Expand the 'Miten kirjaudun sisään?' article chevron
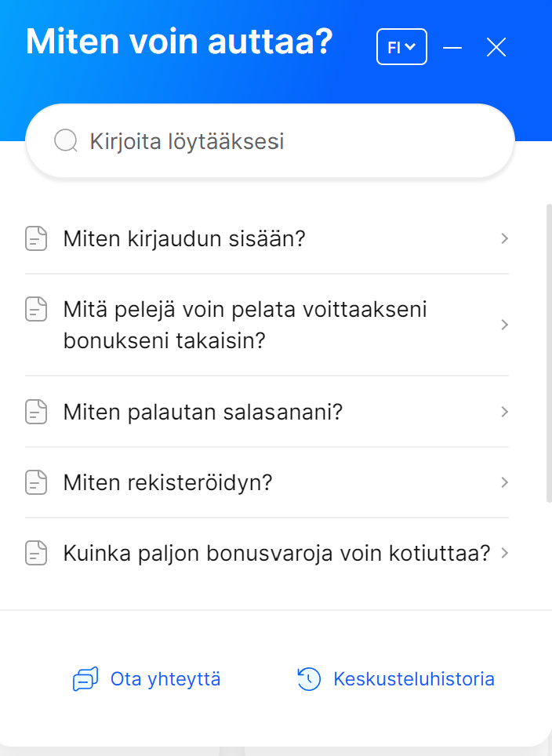 tap(505, 238)
